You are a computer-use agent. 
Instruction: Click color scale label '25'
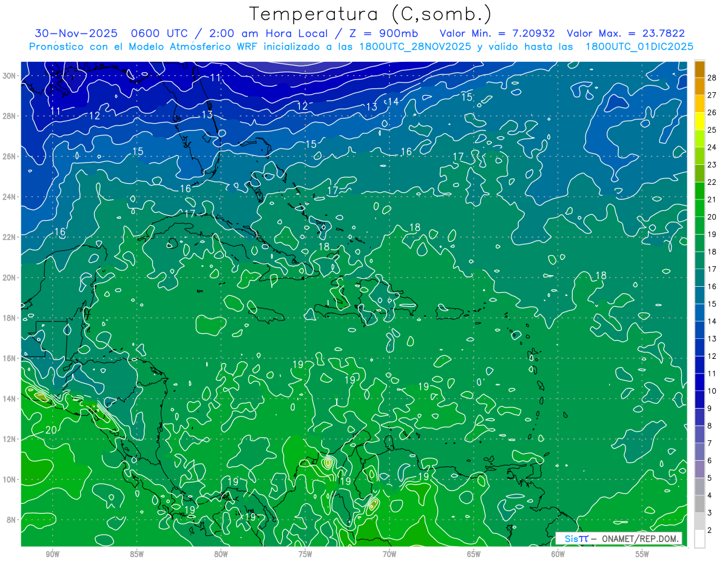(x=712, y=130)
